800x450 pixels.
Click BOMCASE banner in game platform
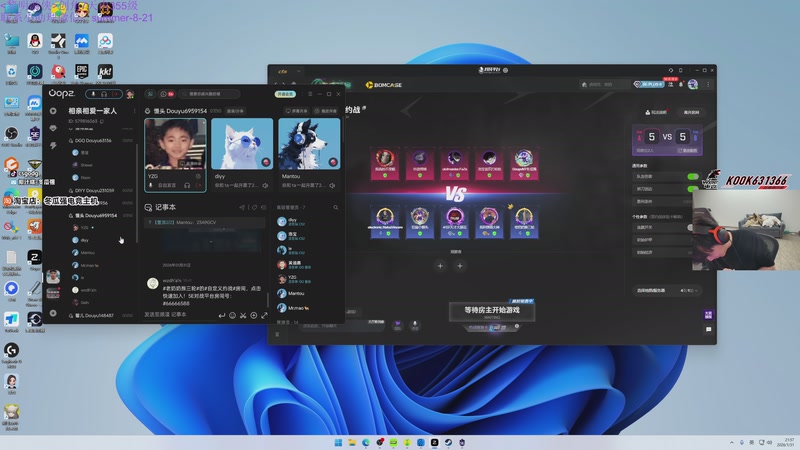384,85
